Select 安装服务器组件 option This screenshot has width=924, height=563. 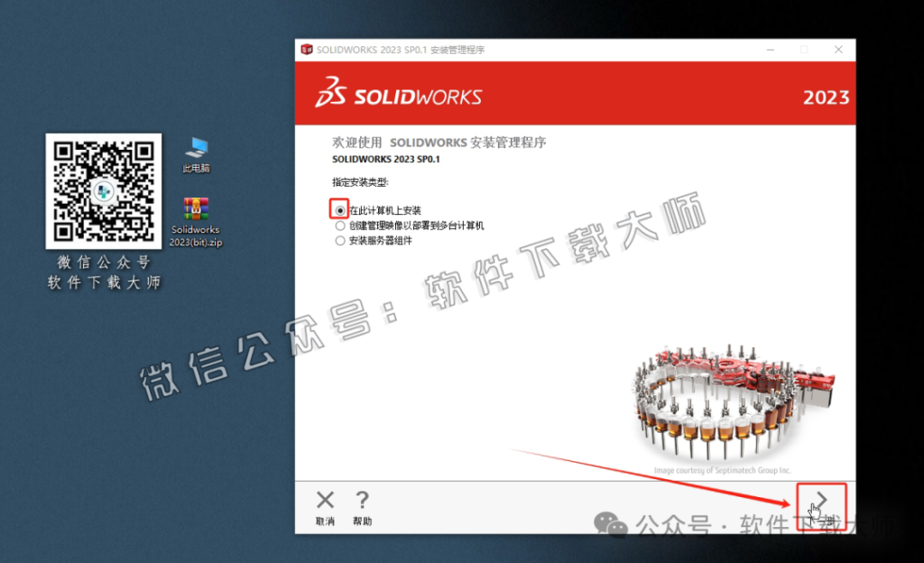click(x=339, y=240)
